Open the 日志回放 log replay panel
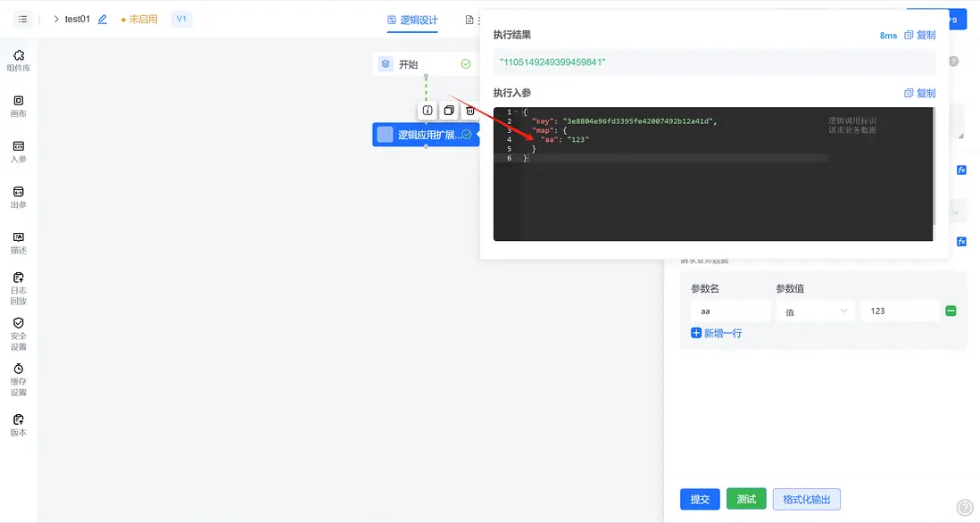The width and height of the screenshot is (980, 523). click(x=18, y=288)
